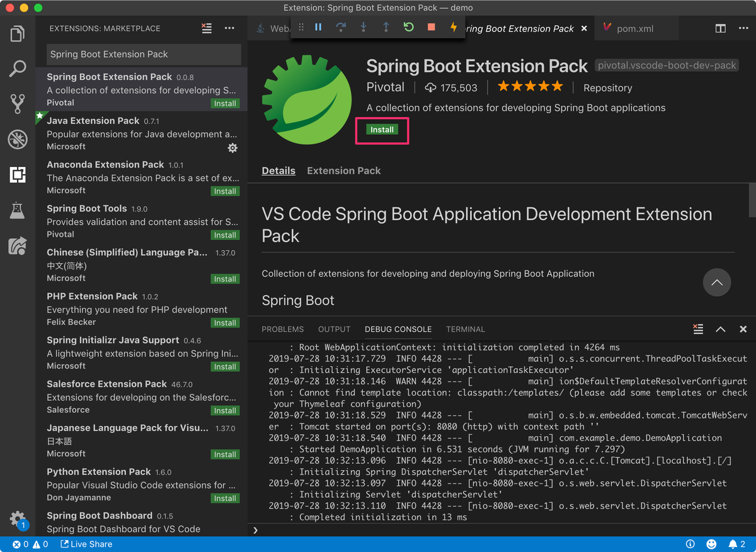Install the PHP Extension Pack
Screen dimensions: 756x552
coord(225,323)
